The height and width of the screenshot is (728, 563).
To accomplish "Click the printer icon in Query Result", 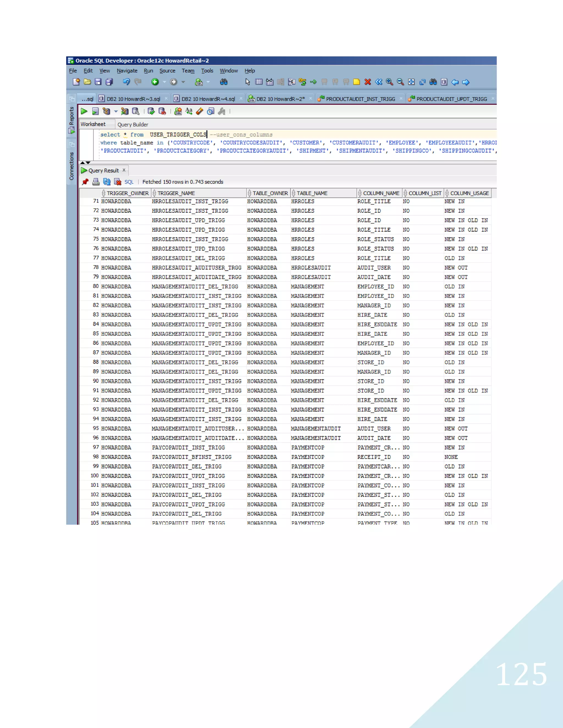I will point(96,182).
